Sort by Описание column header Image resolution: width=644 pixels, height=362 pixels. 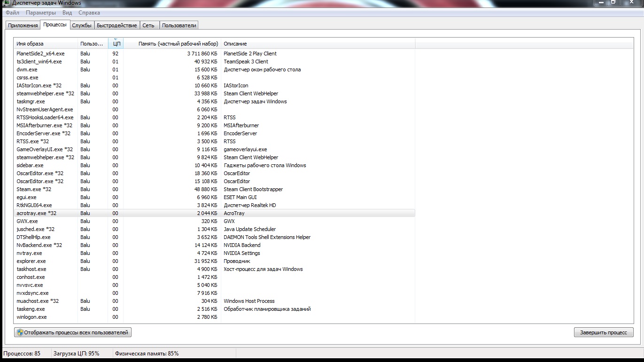point(318,44)
